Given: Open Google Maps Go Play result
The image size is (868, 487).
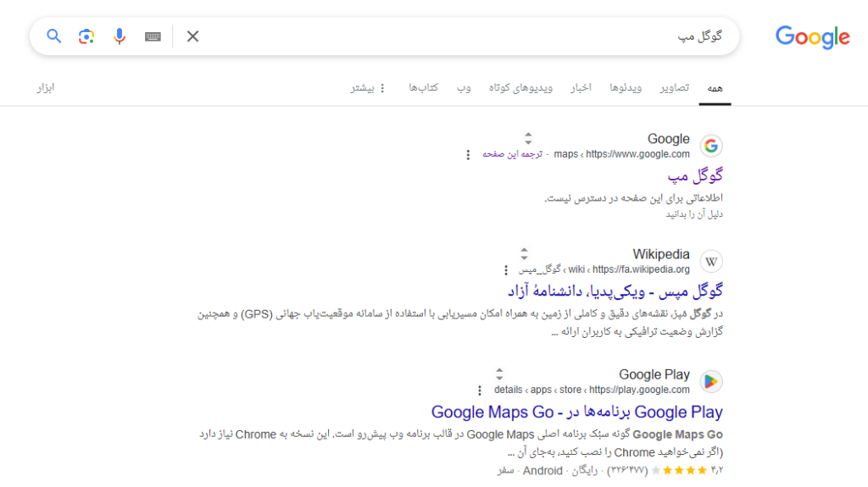Looking at the screenshot, I should pos(576,412).
